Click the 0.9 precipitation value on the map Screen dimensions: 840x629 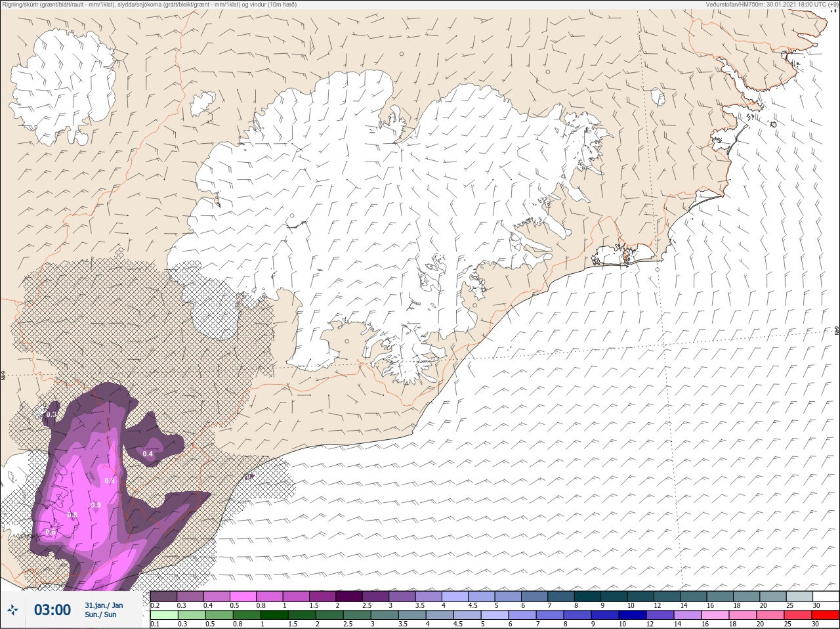(96, 505)
